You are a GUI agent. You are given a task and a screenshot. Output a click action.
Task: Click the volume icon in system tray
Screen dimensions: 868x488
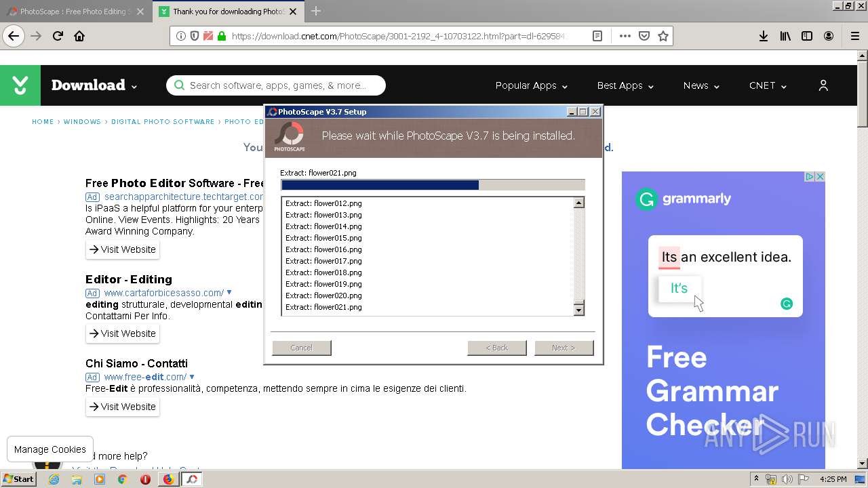click(x=787, y=479)
